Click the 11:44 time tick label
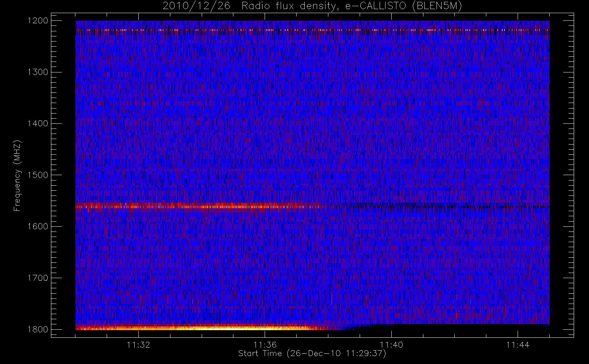 (x=518, y=345)
